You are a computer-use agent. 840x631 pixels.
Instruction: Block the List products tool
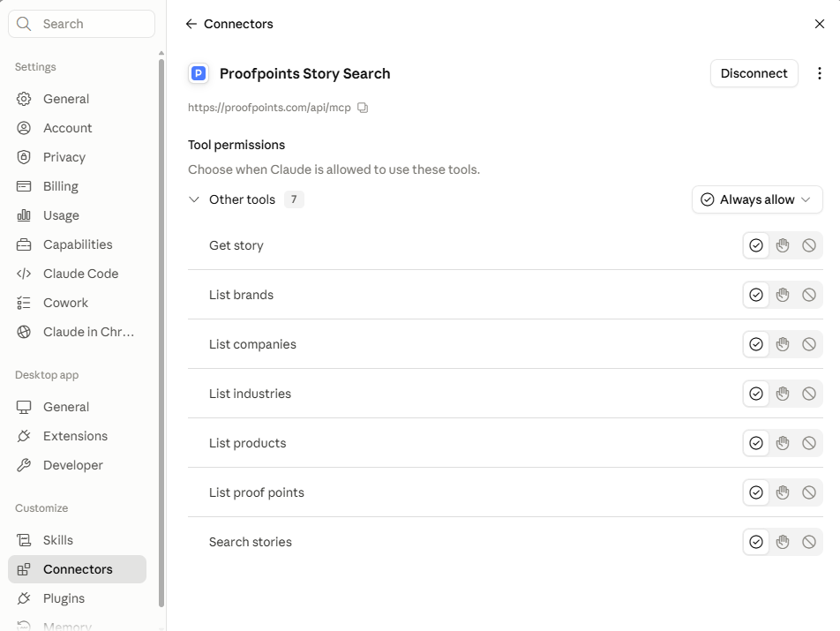point(809,443)
